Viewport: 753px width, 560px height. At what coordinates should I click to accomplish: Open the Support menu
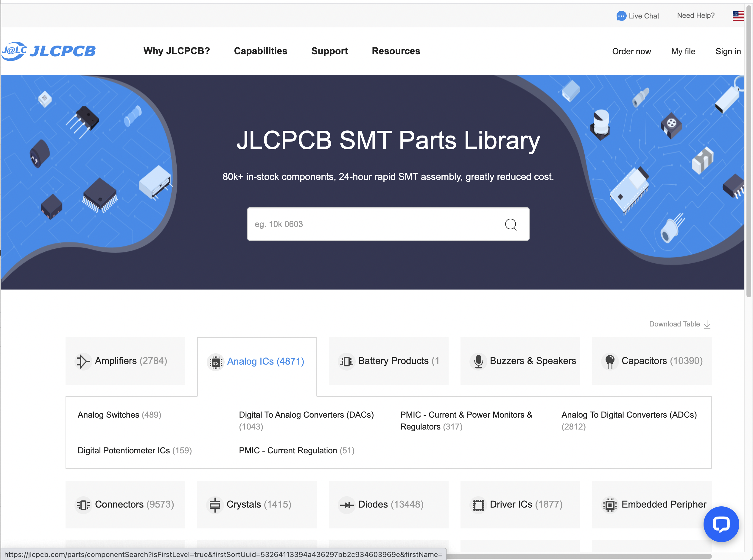[329, 51]
